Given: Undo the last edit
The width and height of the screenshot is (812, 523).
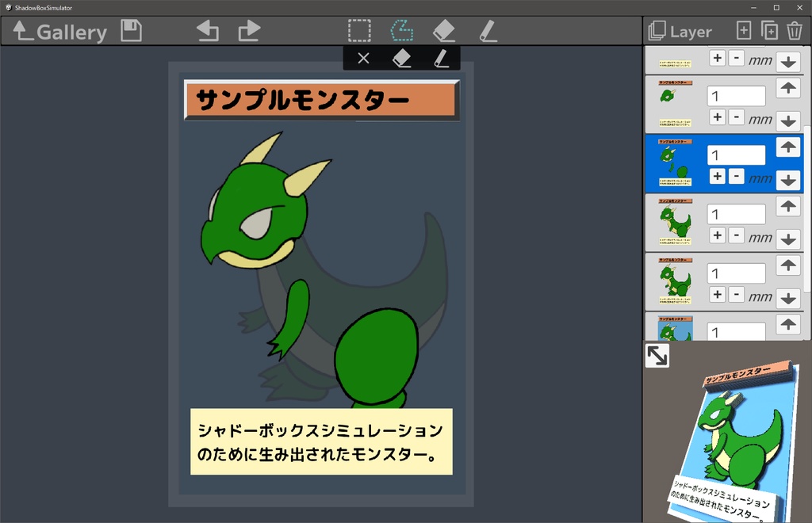Looking at the screenshot, I should 207,31.
